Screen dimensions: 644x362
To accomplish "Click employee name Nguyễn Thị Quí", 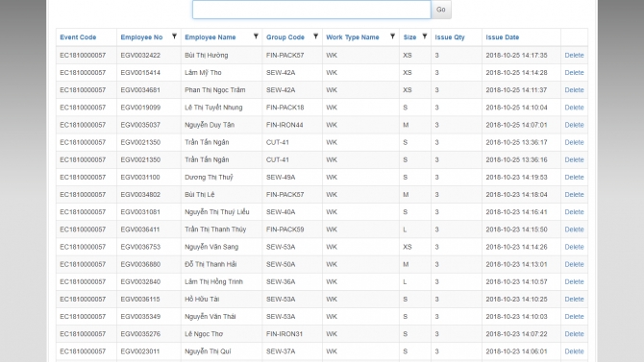I will tap(208, 351).
